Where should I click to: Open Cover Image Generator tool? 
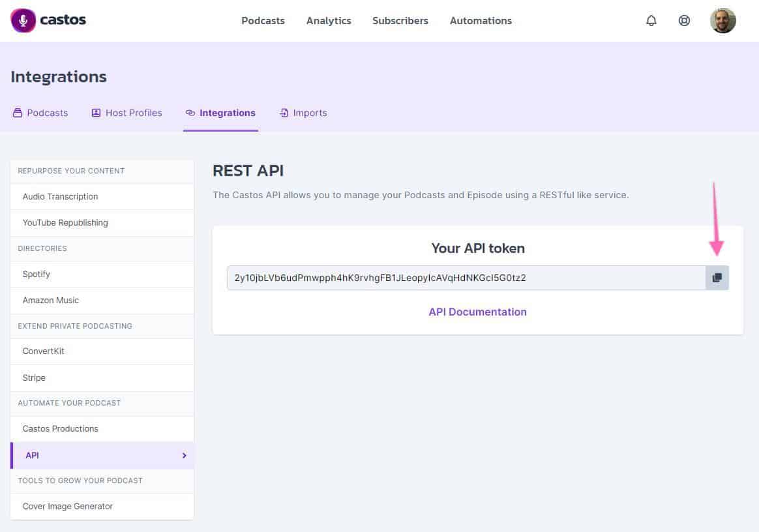point(102,507)
